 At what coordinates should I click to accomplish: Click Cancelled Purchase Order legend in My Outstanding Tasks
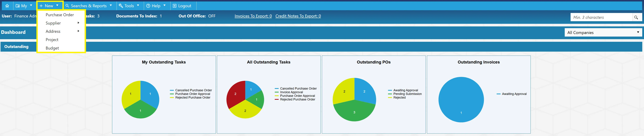[191, 90]
